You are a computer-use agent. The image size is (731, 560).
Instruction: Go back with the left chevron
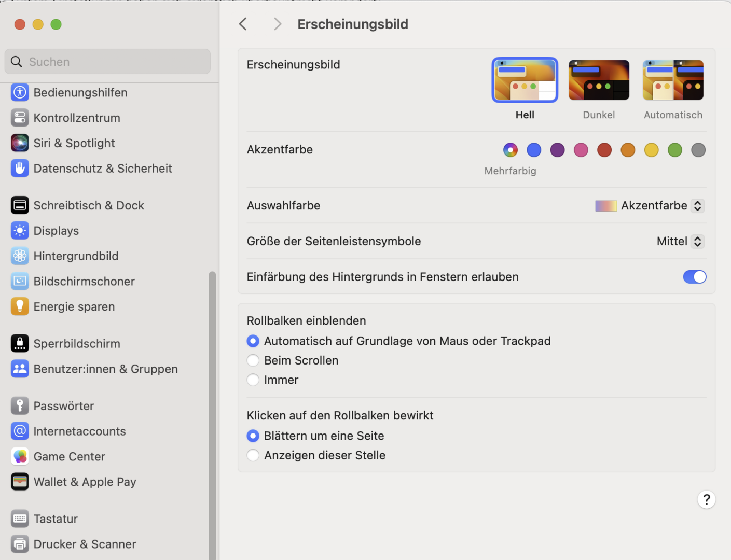(243, 24)
